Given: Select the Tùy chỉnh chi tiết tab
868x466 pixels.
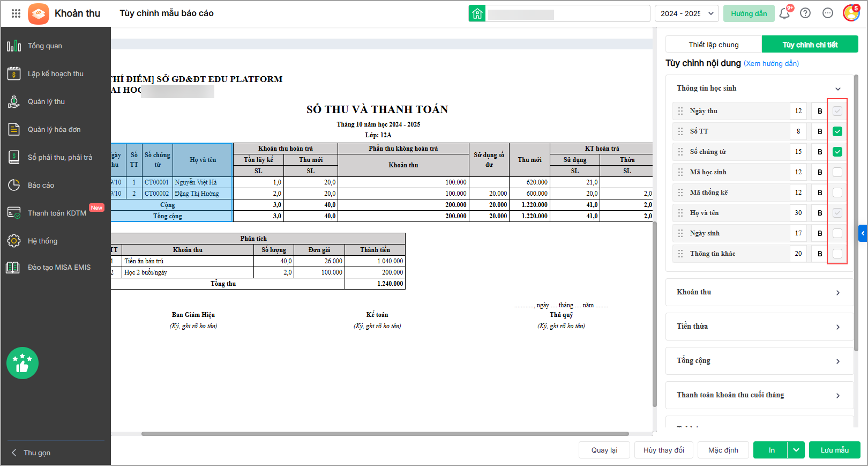Looking at the screenshot, I should 810,45.
